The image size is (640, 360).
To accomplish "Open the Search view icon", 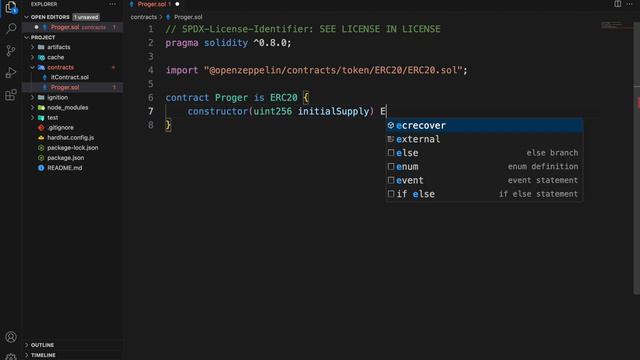I will click(11, 28).
